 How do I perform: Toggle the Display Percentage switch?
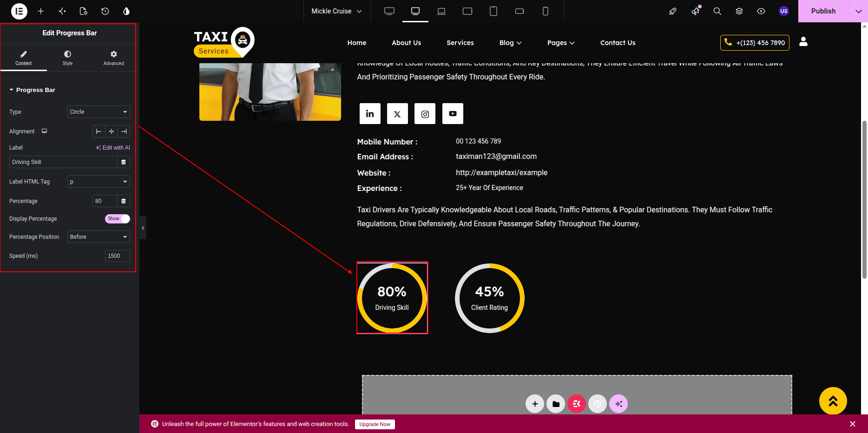click(x=118, y=219)
